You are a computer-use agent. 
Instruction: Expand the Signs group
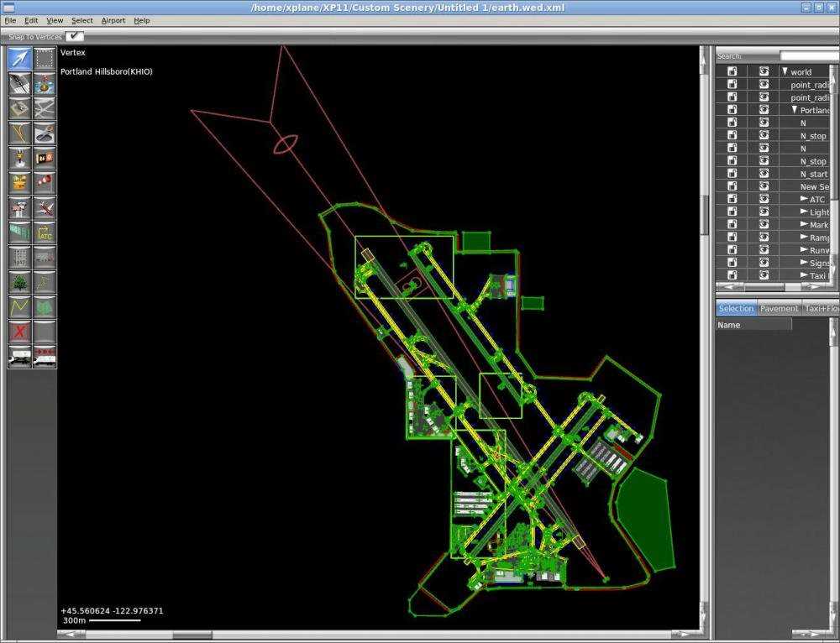[x=804, y=263]
